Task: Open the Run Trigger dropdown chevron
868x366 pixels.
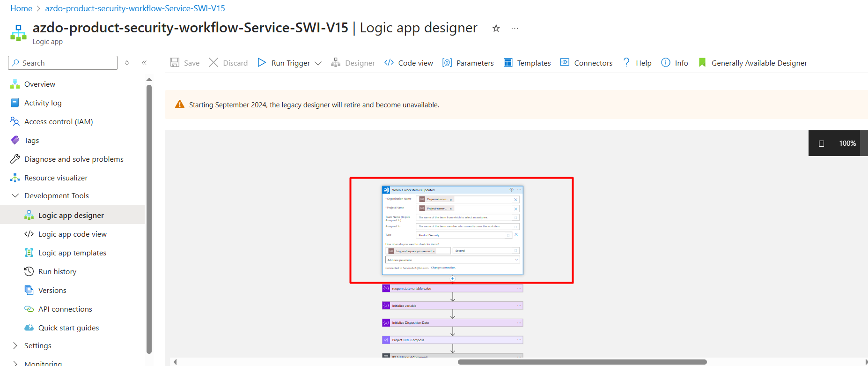Action: click(x=318, y=63)
